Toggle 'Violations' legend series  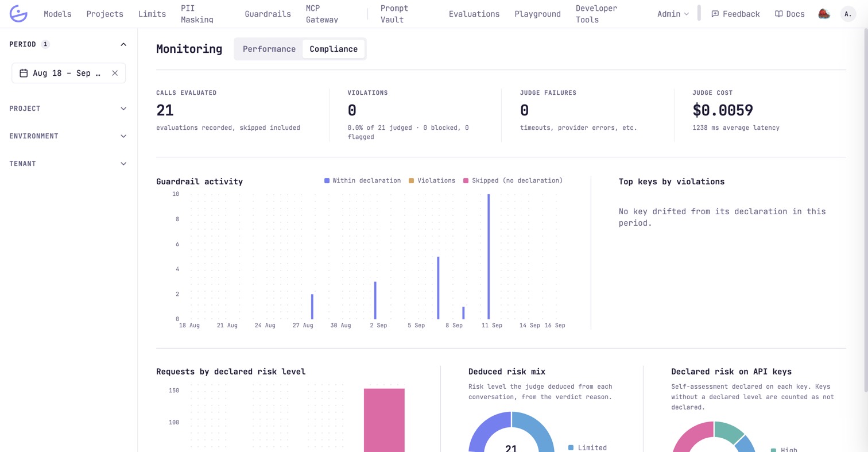coord(432,180)
